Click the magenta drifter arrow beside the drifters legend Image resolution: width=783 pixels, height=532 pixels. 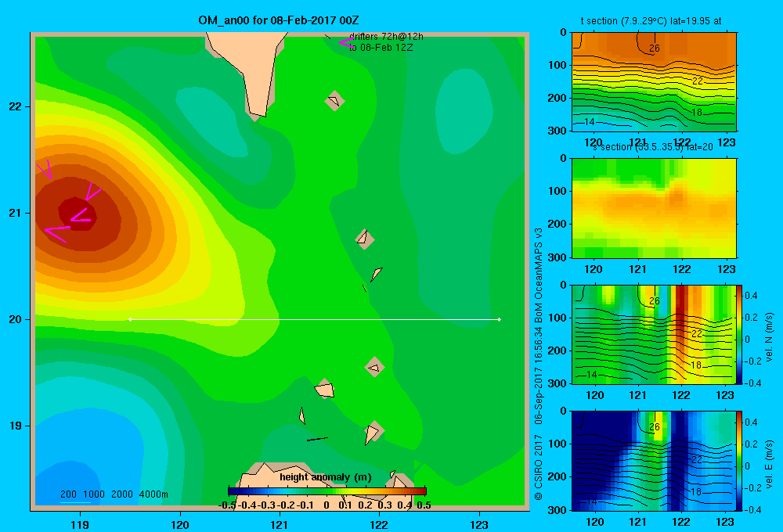tap(347, 43)
